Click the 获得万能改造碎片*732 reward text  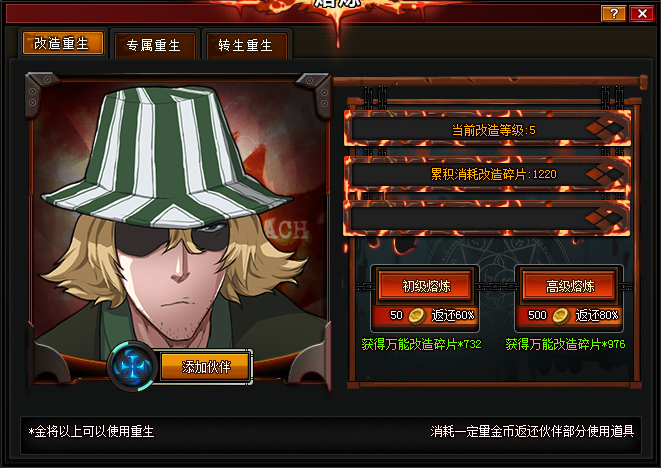pyautogui.click(x=421, y=344)
